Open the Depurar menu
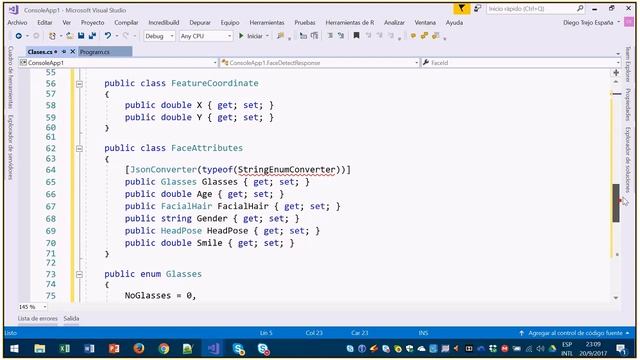 click(200, 22)
